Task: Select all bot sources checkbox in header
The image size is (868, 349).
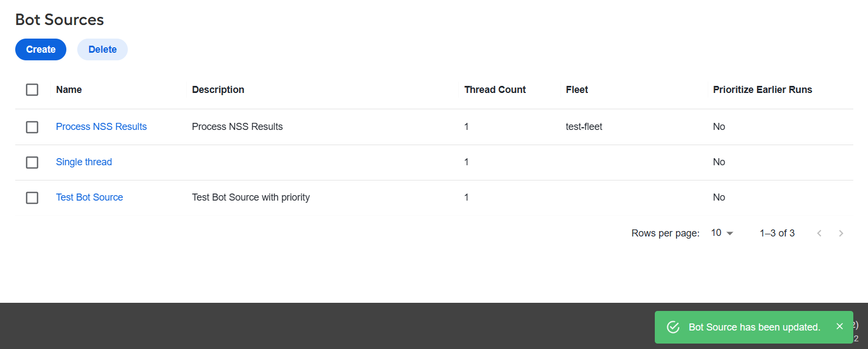Action: tap(32, 90)
